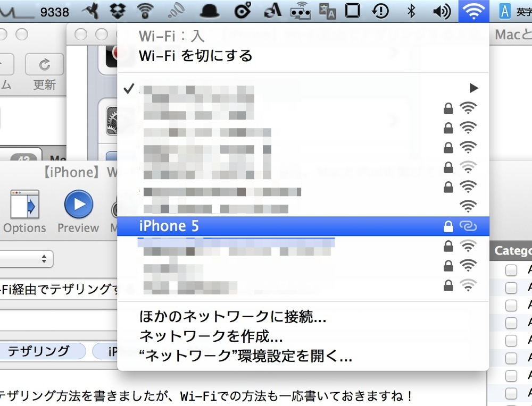This screenshot has width=532, height=406.
Task: Click the small Wi-Fi antenna icon beside Dropbox
Action: [145, 11]
